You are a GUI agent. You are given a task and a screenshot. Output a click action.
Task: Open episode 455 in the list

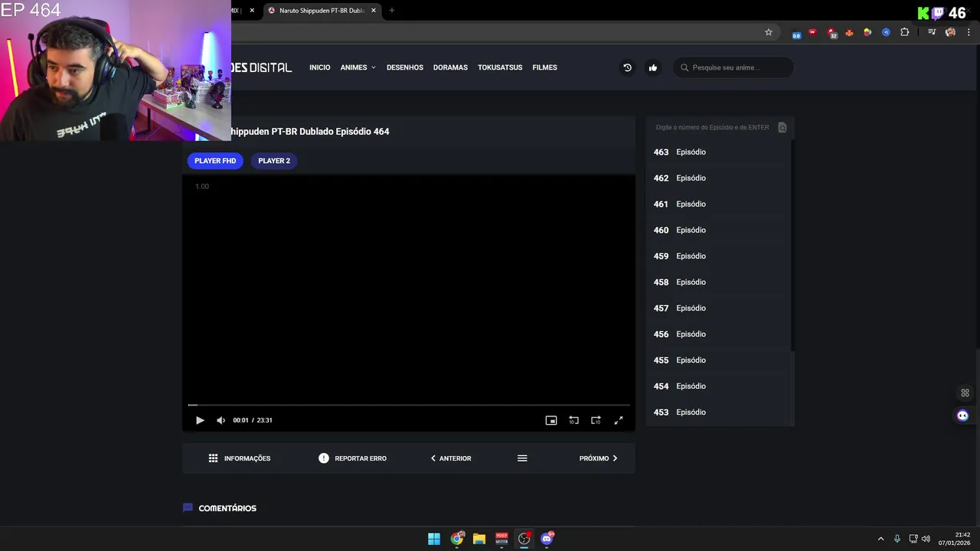tap(717, 360)
